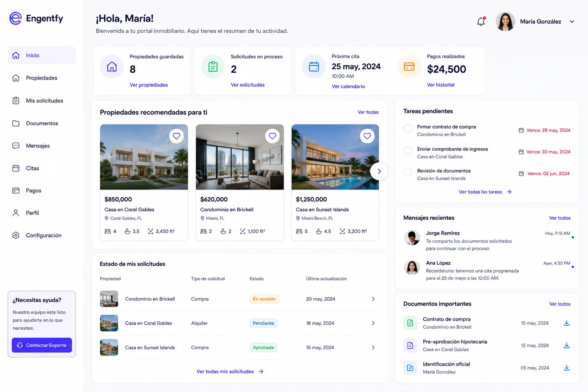Open Mensajes in sidebar

[42, 146]
